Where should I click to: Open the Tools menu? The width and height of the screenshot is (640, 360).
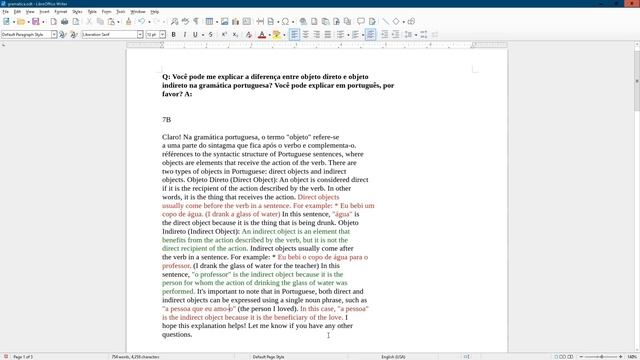(x=121, y=12)
